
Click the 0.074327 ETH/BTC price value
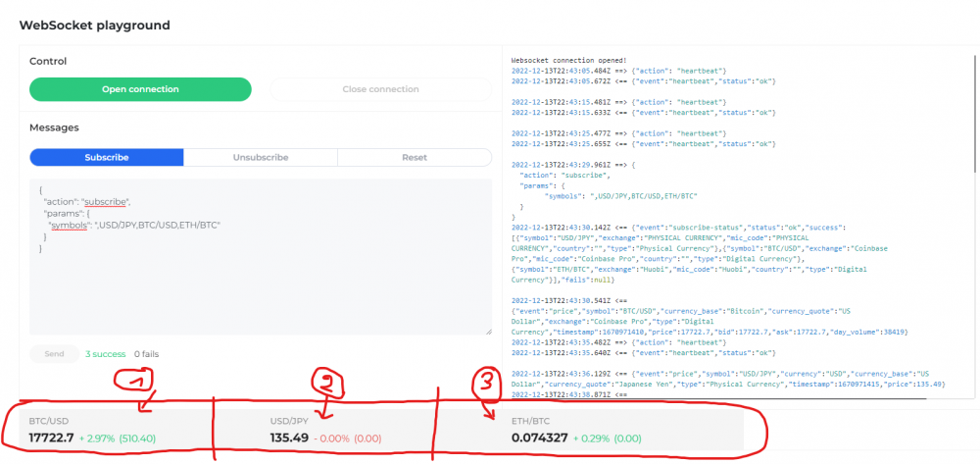(x=539, y=438)
